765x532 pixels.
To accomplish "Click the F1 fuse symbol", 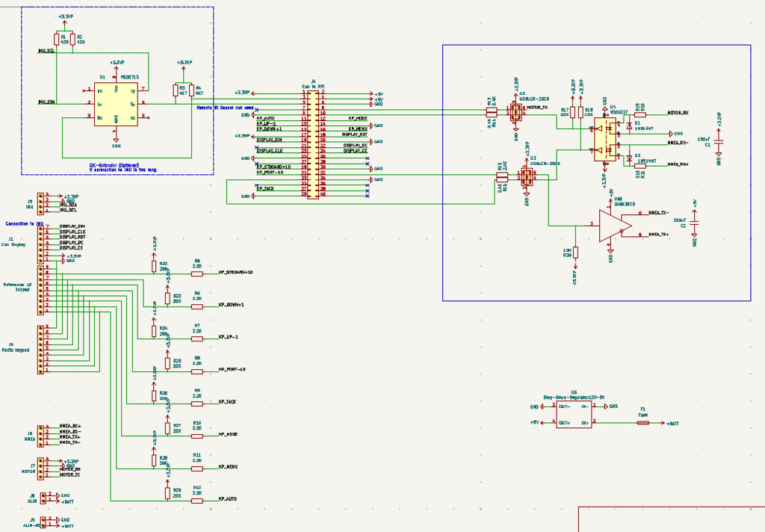I will click(x=643, y=423).
